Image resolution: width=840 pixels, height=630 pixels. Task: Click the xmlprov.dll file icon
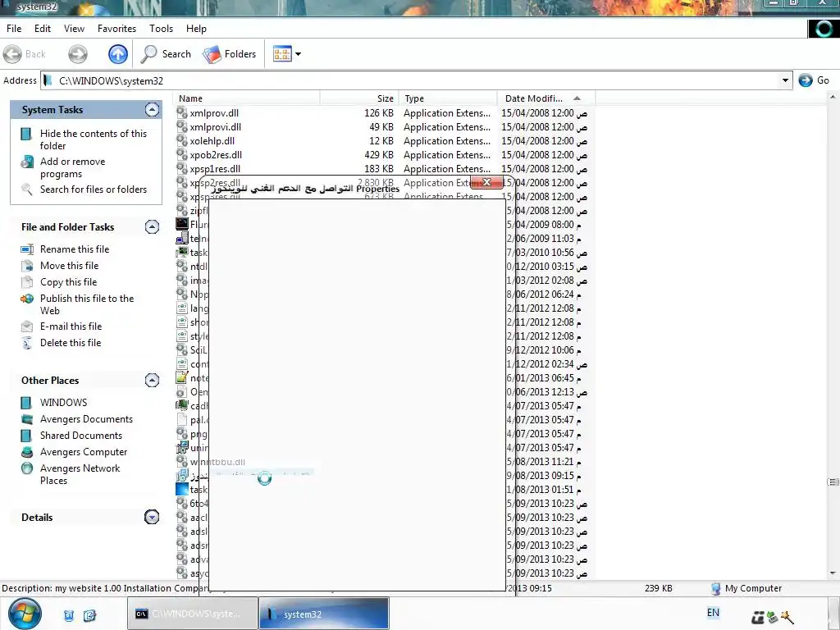tap(182, 112)
